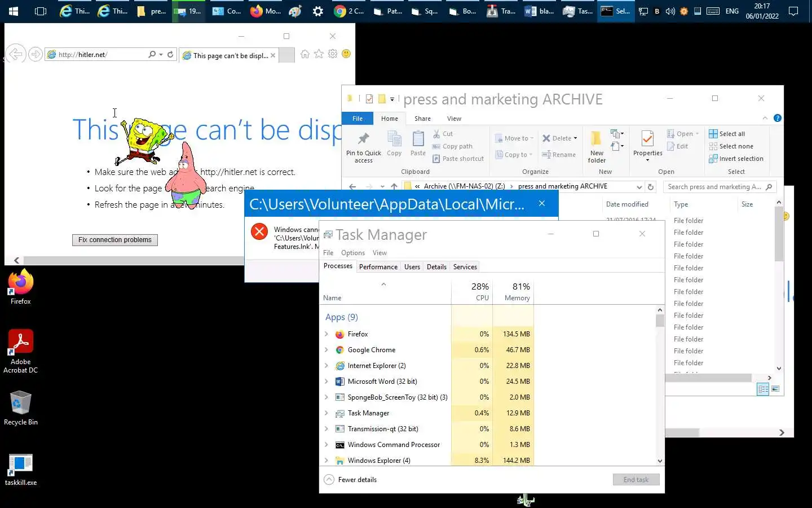Click Rename in the Organize group
Screen dimensions: 812x508
pyautogui.click(x=559, y=155)
